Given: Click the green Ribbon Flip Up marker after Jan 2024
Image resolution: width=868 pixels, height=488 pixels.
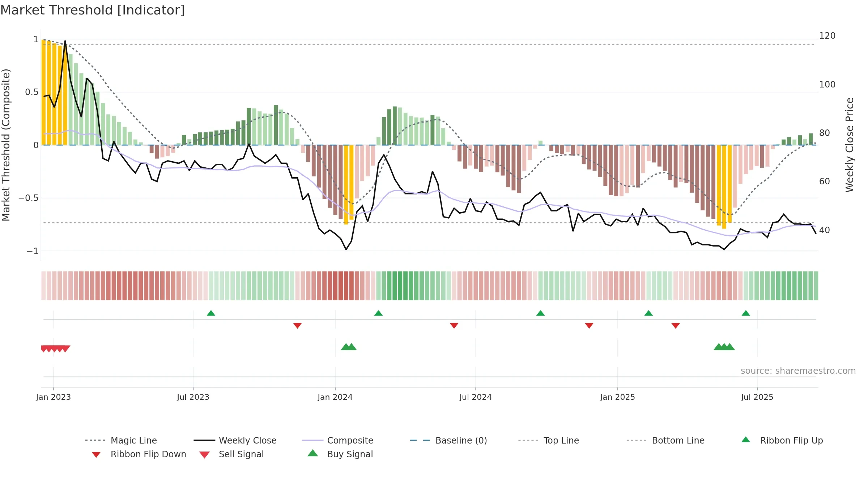Looking at the screenshot, I should [378, 313].
